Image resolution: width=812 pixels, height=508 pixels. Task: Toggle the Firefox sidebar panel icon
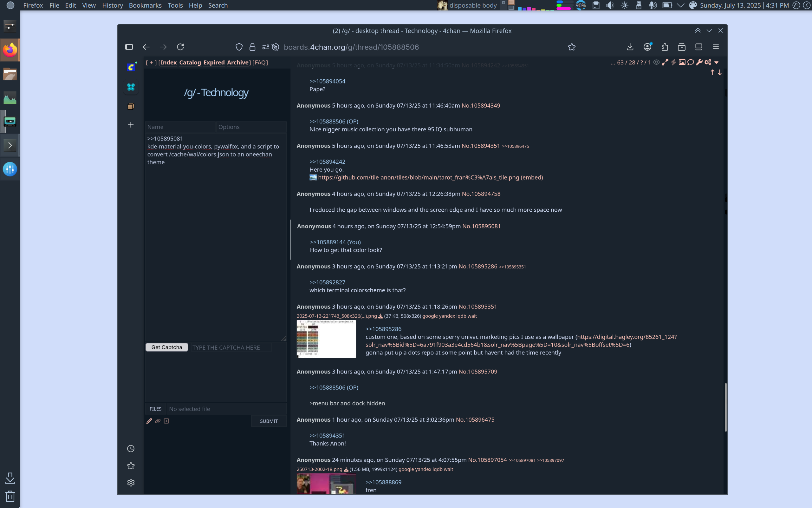point(129,47)
